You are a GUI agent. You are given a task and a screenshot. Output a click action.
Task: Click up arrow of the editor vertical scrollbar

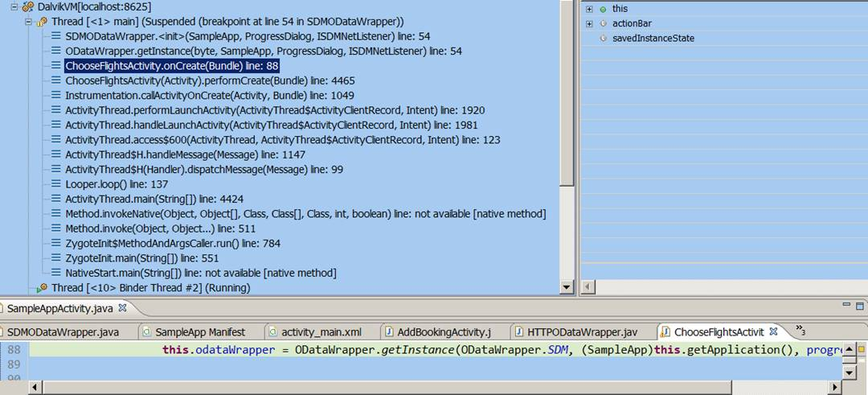tap(848, 349)
